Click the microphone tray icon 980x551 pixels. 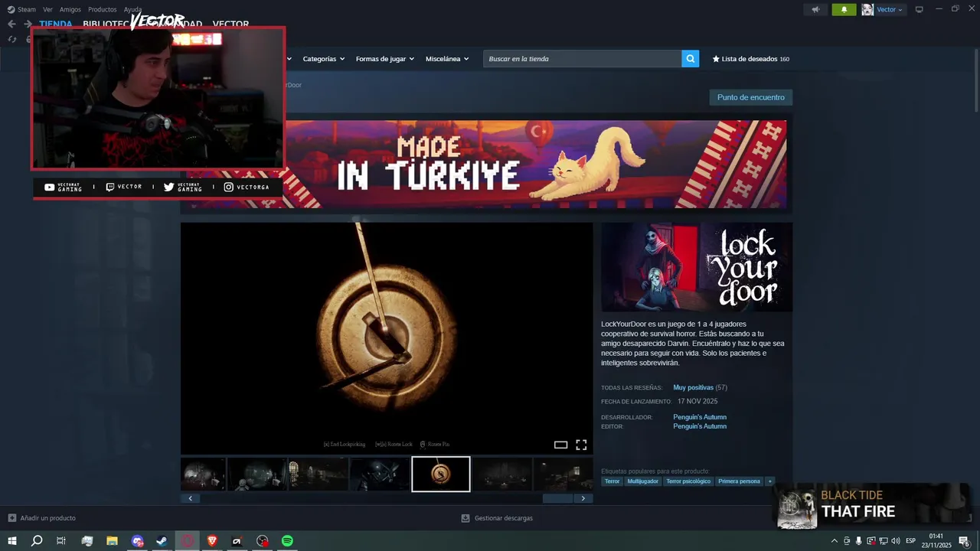pyautogui.click(x=858, y=541)
